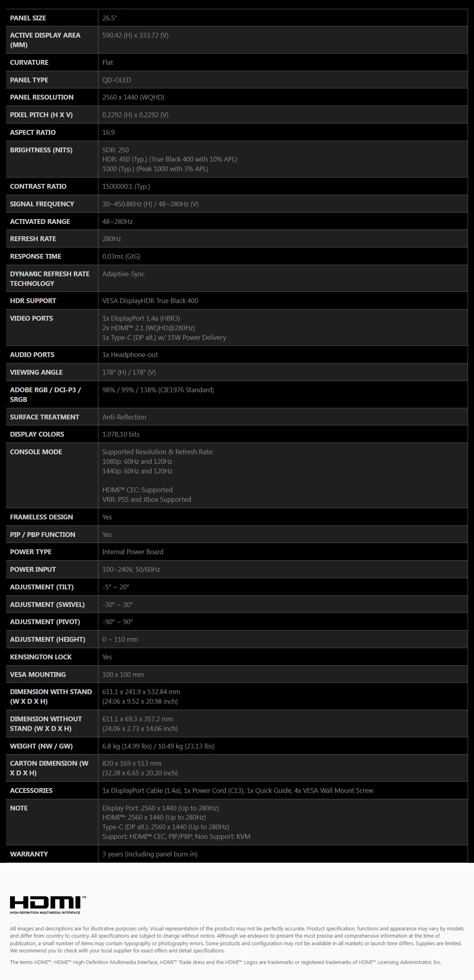
Task: Select the 1x Headphone-out audio port value
Action: pos(130,355)
